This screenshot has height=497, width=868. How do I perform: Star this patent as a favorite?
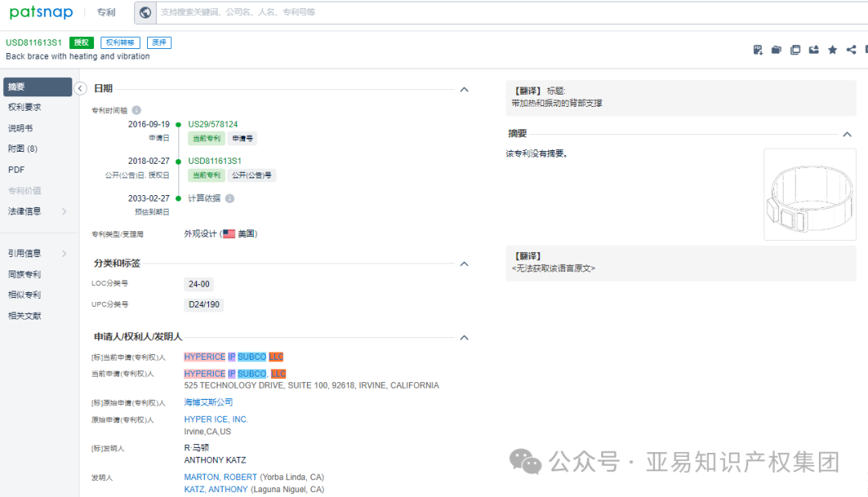pos(832,49)
